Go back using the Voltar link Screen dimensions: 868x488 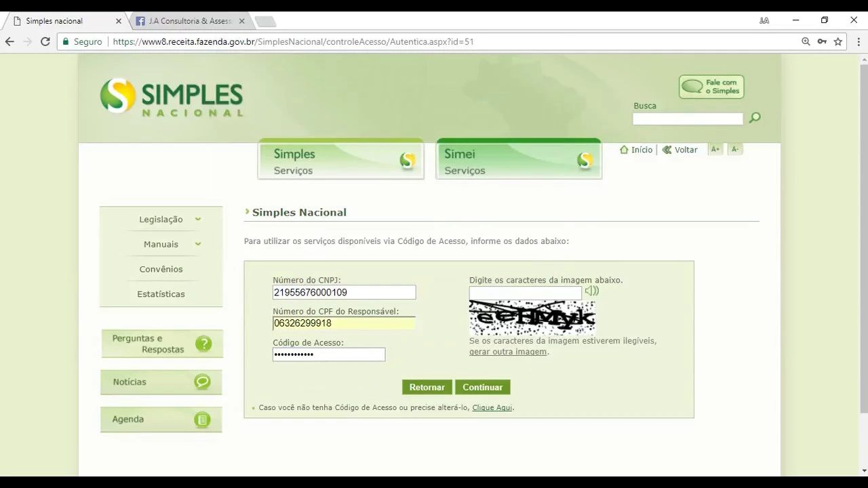(x=680, y=150)
